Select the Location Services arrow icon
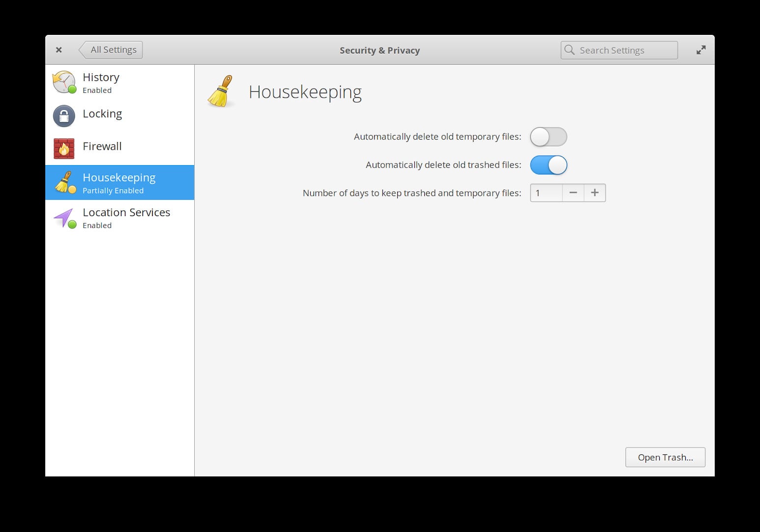This screenshot has height=532, width=760. pyautogui.click(x=63, y=218)
